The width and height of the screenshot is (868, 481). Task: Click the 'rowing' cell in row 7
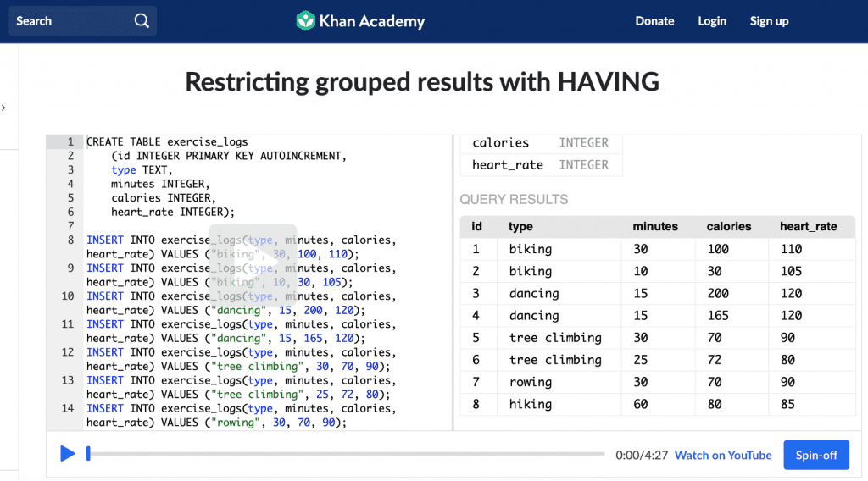531,382
